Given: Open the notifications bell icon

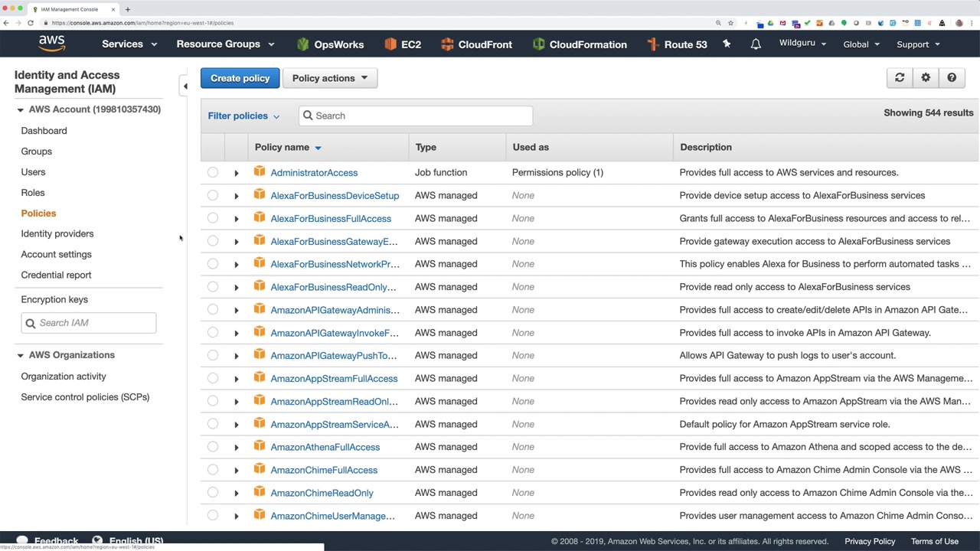Looking at the screenshot, I should click(756, 44).
